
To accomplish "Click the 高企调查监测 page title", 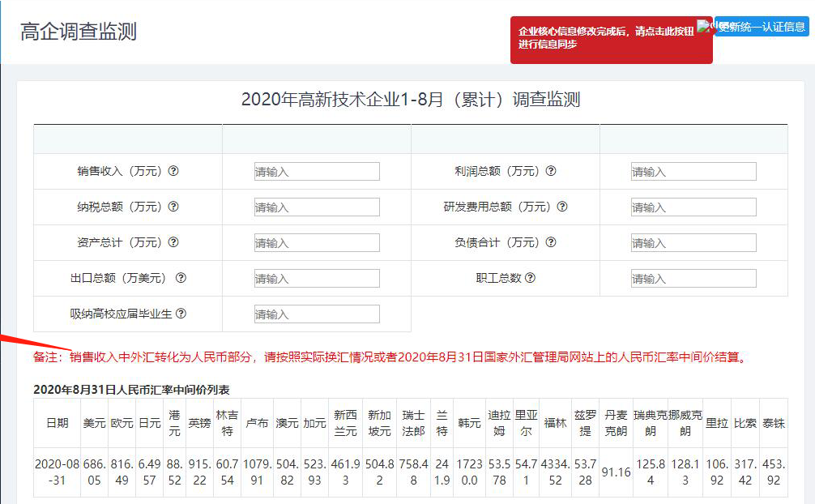I will (79, 32).
